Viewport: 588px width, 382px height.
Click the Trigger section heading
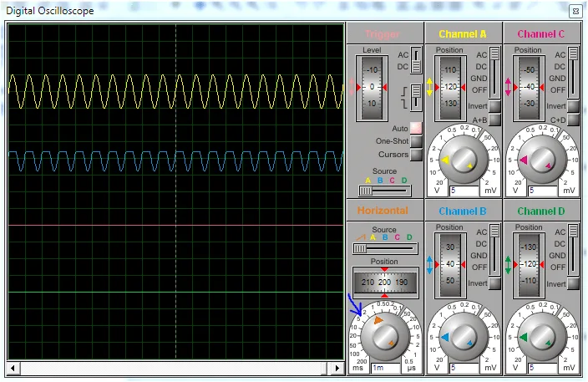[383, 34]
